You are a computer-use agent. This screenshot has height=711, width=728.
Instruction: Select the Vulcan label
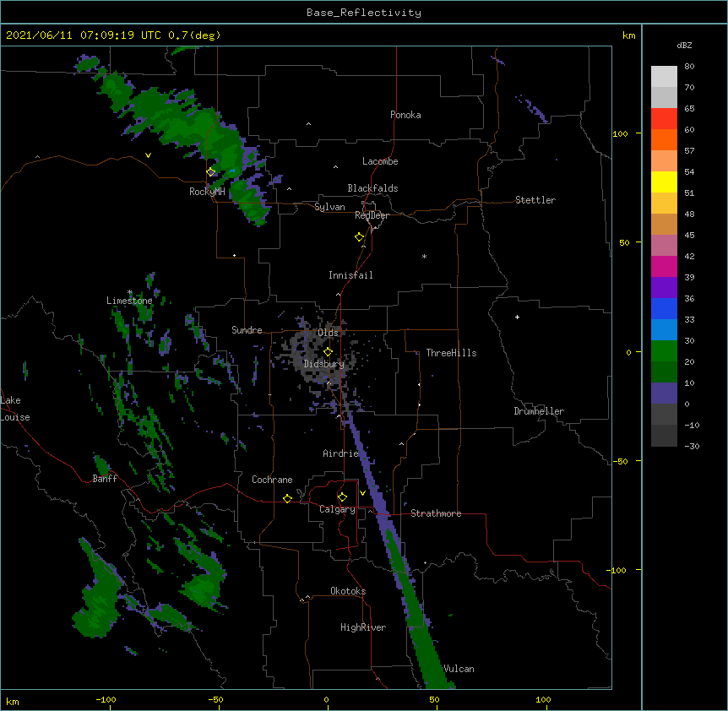pos(459,669)
